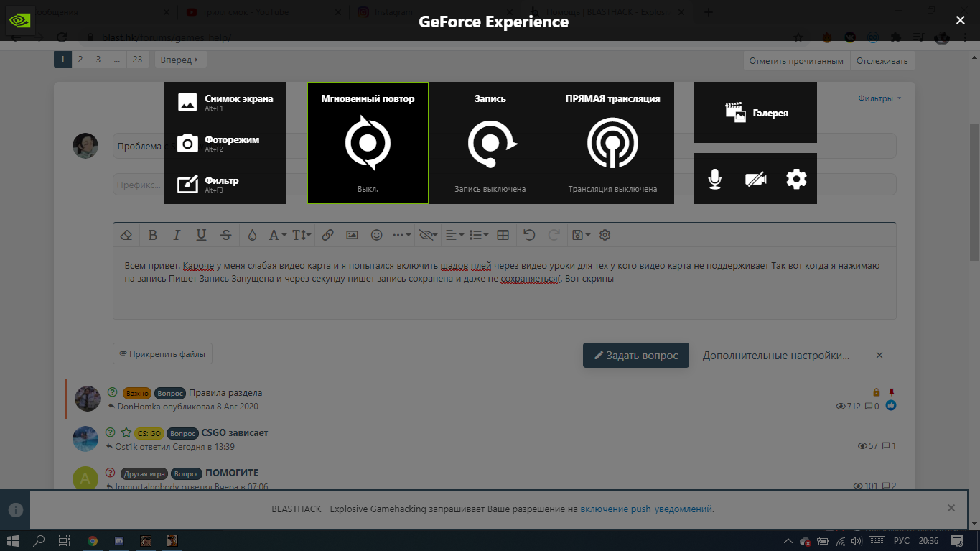
Task: Open the Live broadcast (ПРЯМАЯ трансляция) control
Action: click(x=612, y=143)
